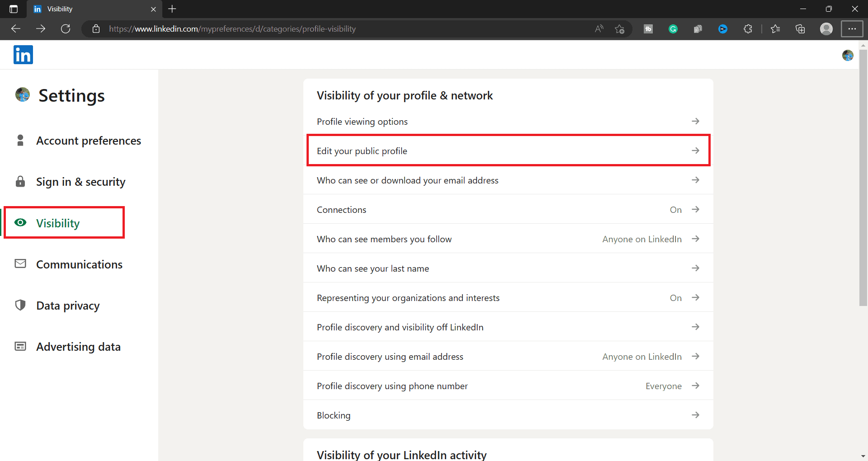868x461 pixels.
Task: Add this page to favorites
Action: [x=619, y=29]
